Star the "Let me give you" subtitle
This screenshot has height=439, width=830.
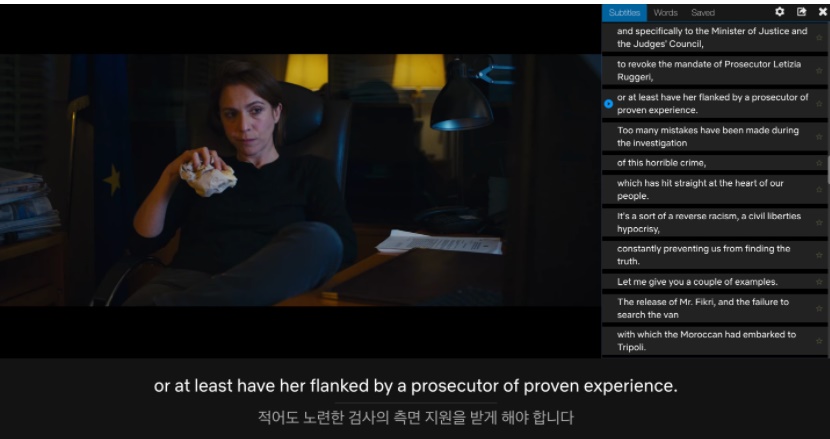tap(819, 282)
